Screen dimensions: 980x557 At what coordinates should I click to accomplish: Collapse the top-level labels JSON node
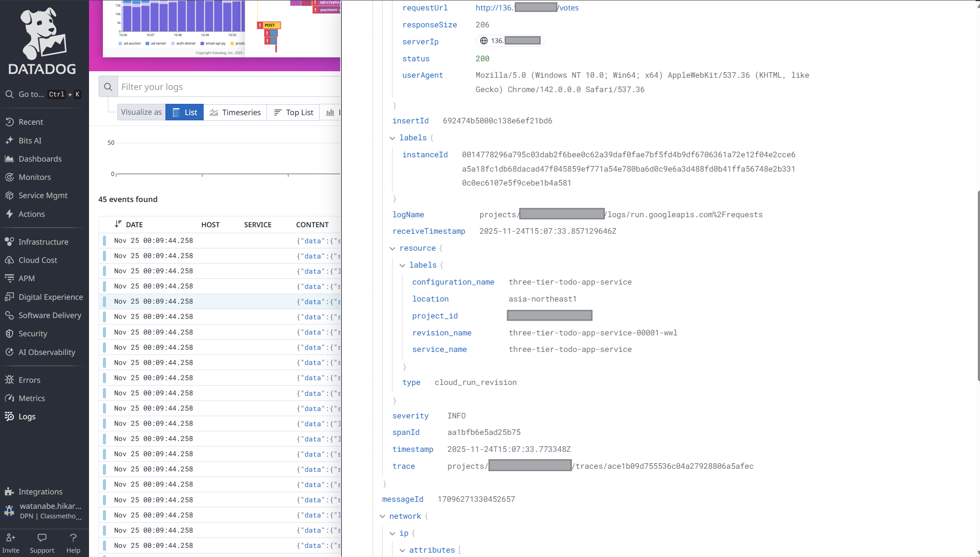coord(393,138)
